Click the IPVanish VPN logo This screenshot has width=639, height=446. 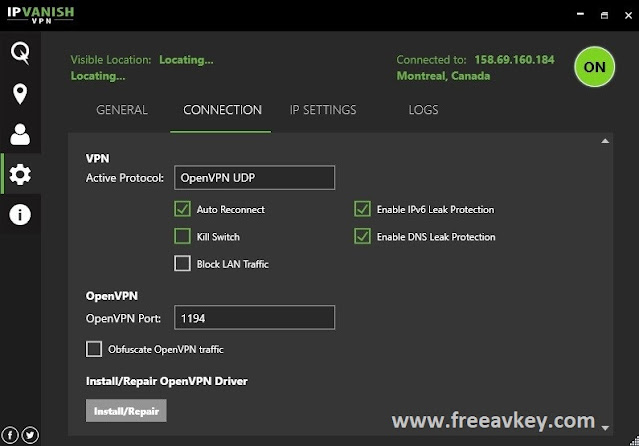click(40, 15)
